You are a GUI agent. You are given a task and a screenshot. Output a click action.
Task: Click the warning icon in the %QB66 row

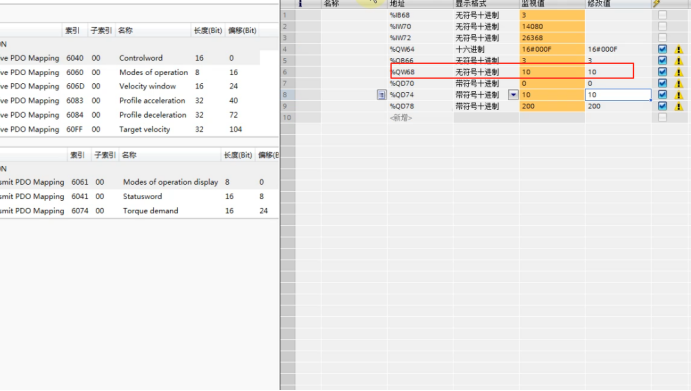pos(679,61)
